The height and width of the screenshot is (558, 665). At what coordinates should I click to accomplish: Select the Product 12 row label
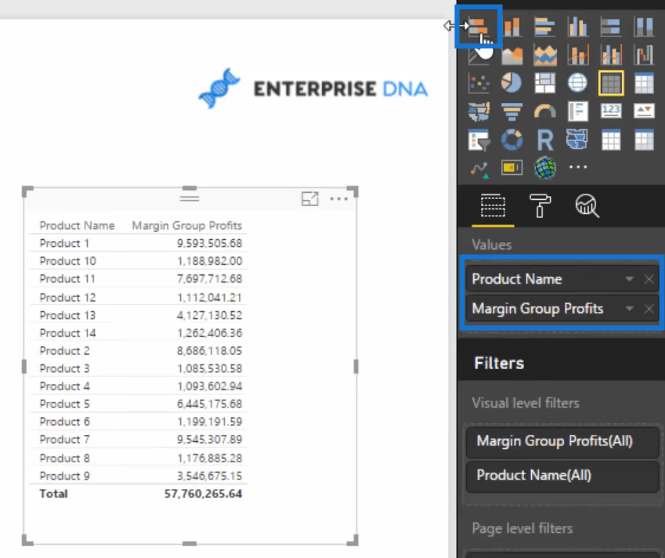tap(68, 298)
